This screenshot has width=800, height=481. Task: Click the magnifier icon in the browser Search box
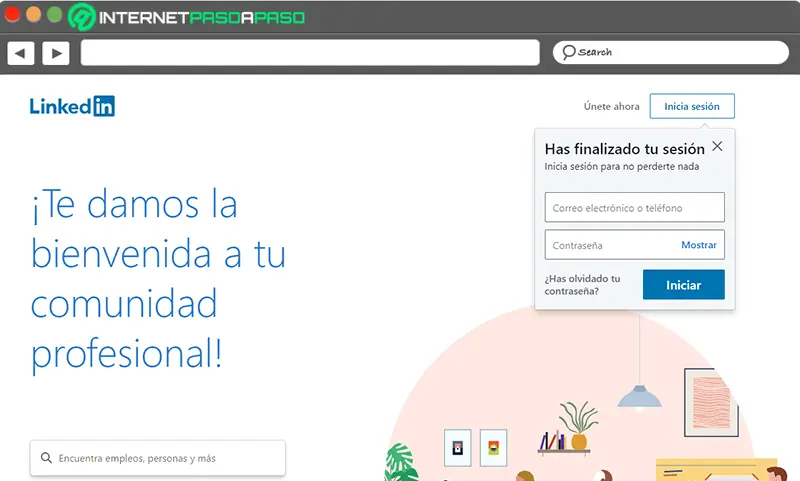[x=568, y=52]
